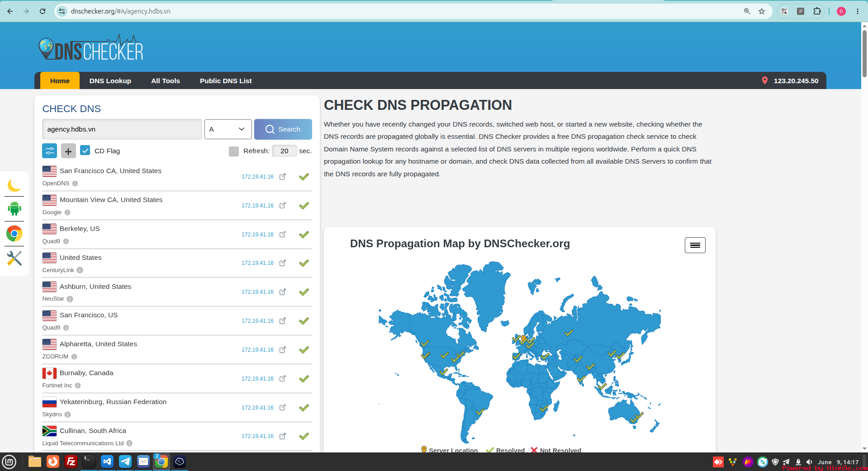Show info for CenturyLink server
Viewport: 868px width, 471px height.
(x=80, y=270)
